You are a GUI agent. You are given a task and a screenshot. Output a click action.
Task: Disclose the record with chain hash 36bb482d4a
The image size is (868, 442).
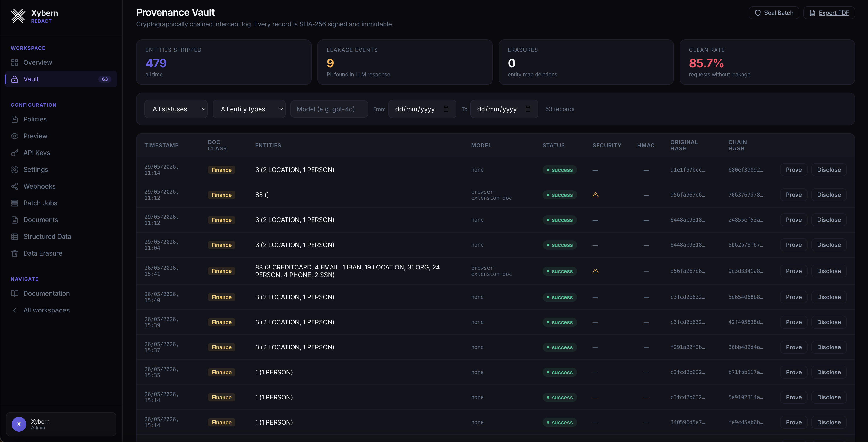pyautogui.click(x=829, y=347)
